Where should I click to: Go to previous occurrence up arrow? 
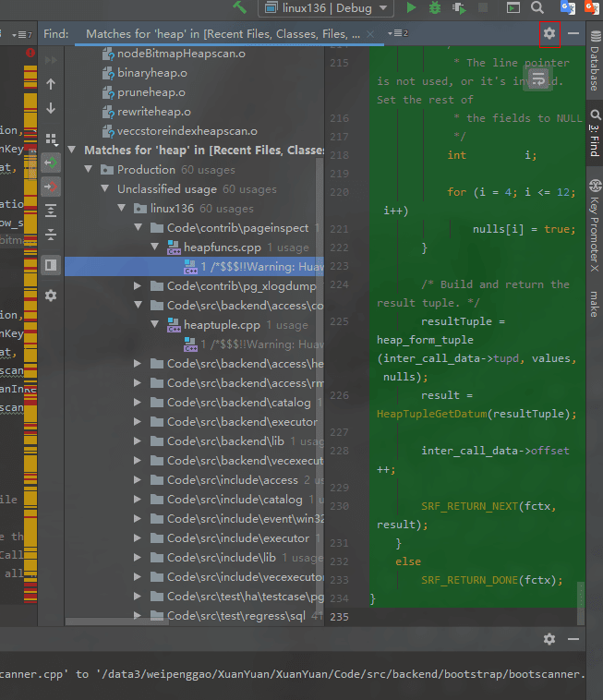[51, 84]
